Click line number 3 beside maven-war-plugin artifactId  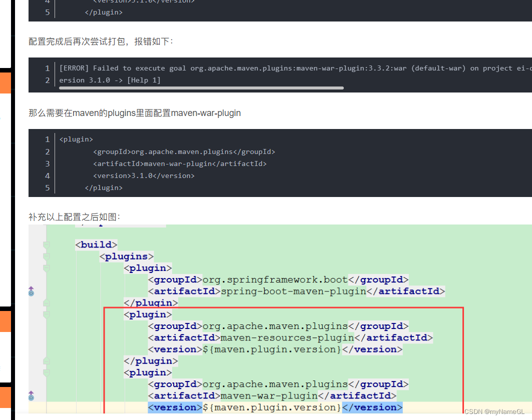(x=48, y=163)
